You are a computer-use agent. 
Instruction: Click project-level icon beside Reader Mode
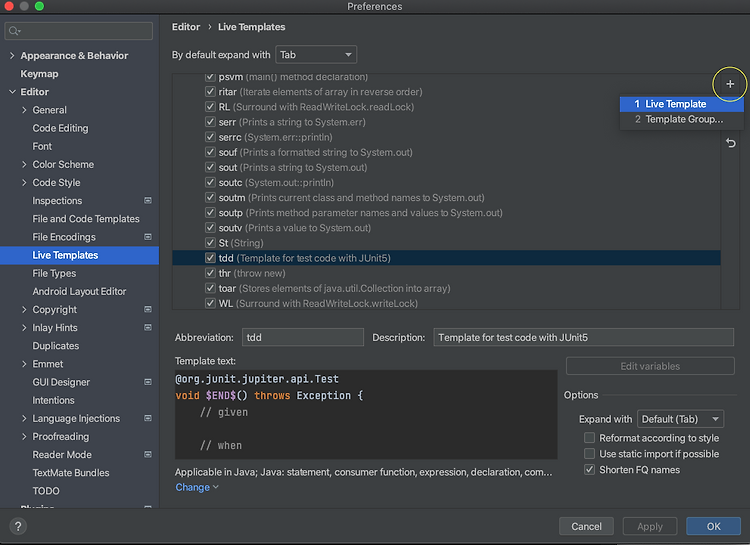click(x=148, y=455)
